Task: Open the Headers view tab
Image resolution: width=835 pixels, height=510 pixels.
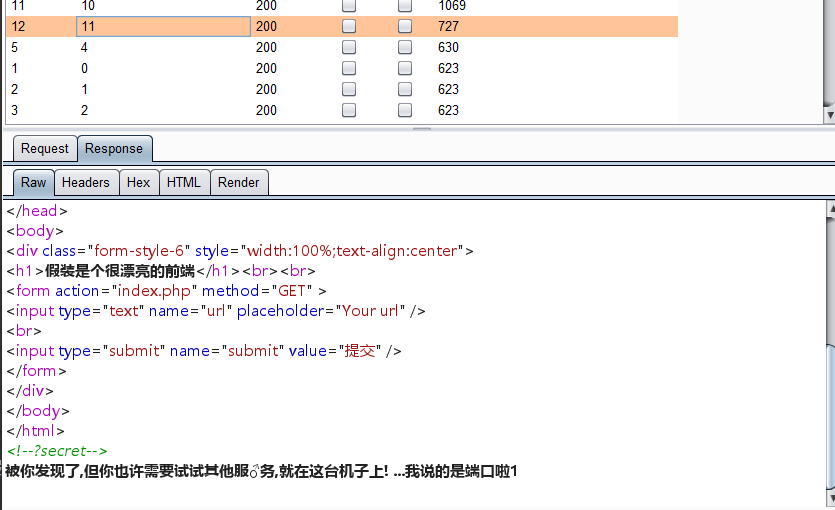Action: coord(86,183)
